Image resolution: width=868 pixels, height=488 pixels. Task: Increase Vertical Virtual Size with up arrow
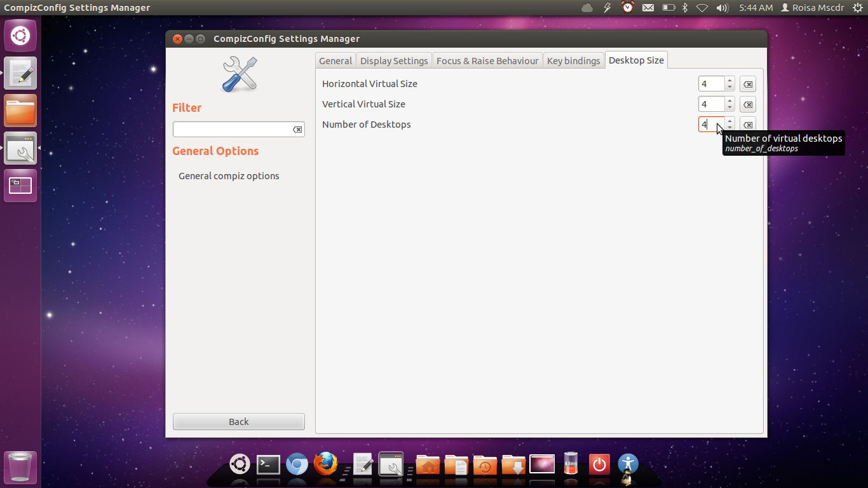tap(729, 101)
